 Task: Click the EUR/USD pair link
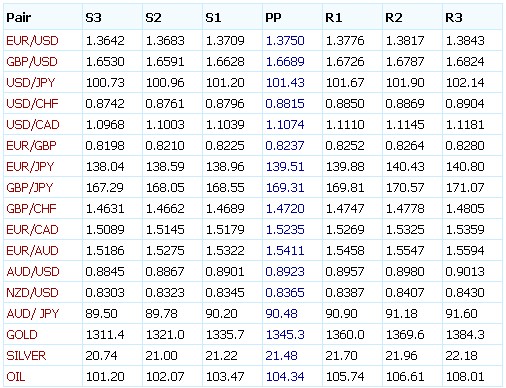point(32,41)
